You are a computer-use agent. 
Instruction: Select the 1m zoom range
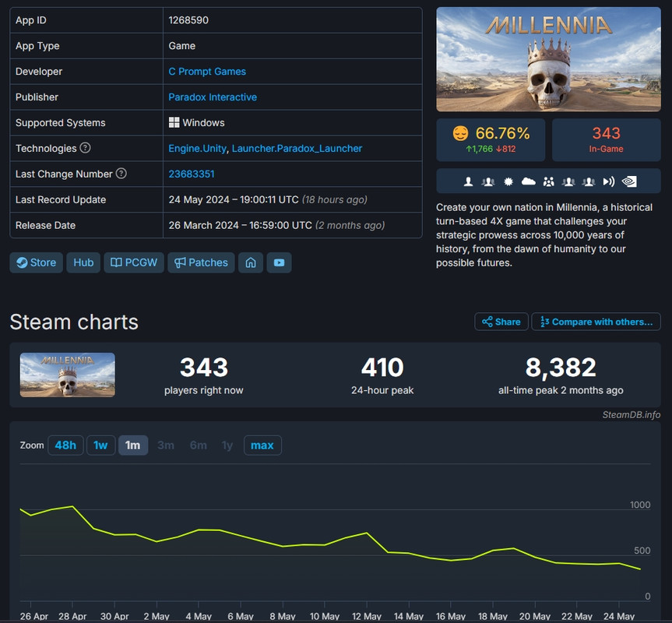tap(133, 445)
